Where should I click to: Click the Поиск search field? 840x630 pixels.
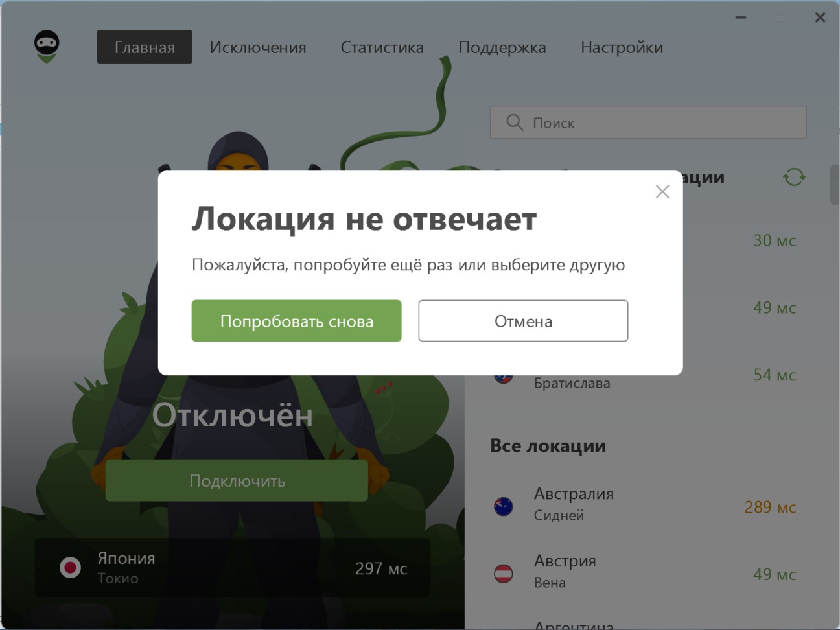(x=648, y=122)
